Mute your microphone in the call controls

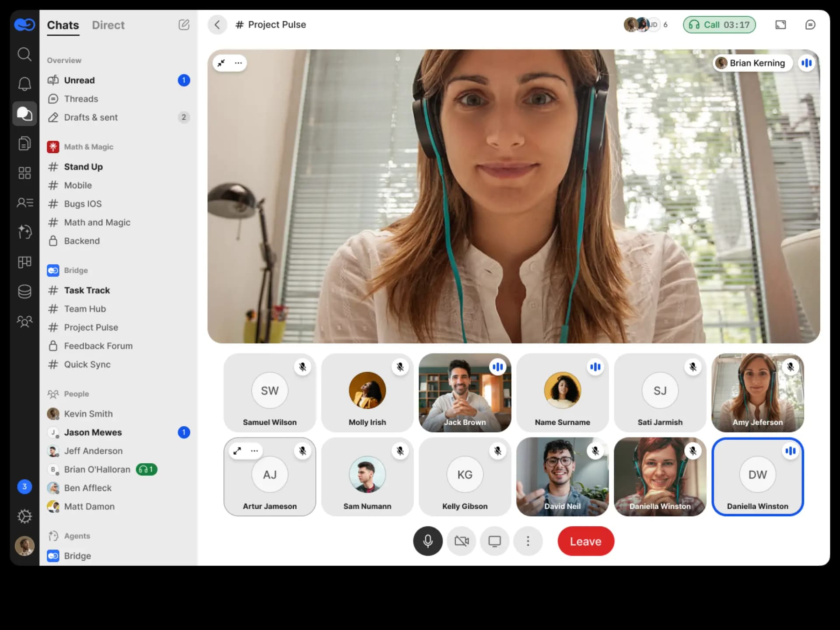click(428, 541)
